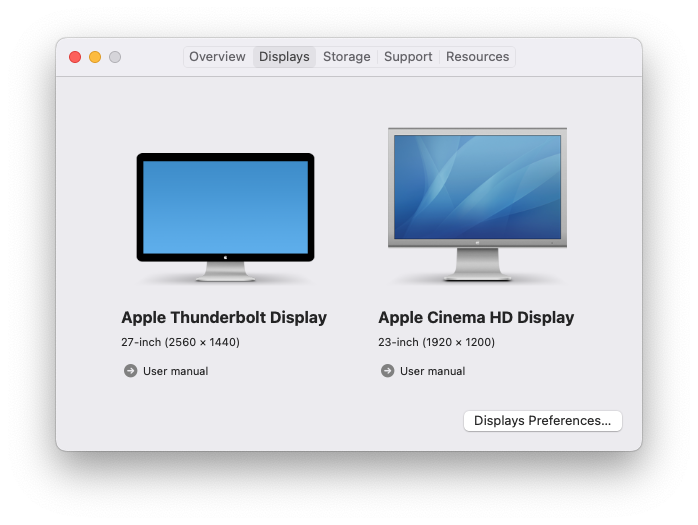This screenshot has width=698, height=525.
Task: Switch to the Overview tab
Action: [217, 57]
